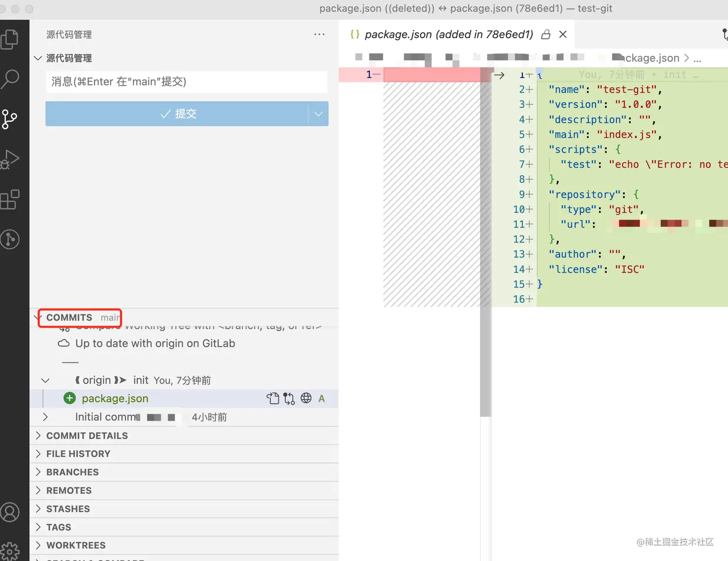
Task: Click the line "type": "git"
Action: (x=602, y=209)
